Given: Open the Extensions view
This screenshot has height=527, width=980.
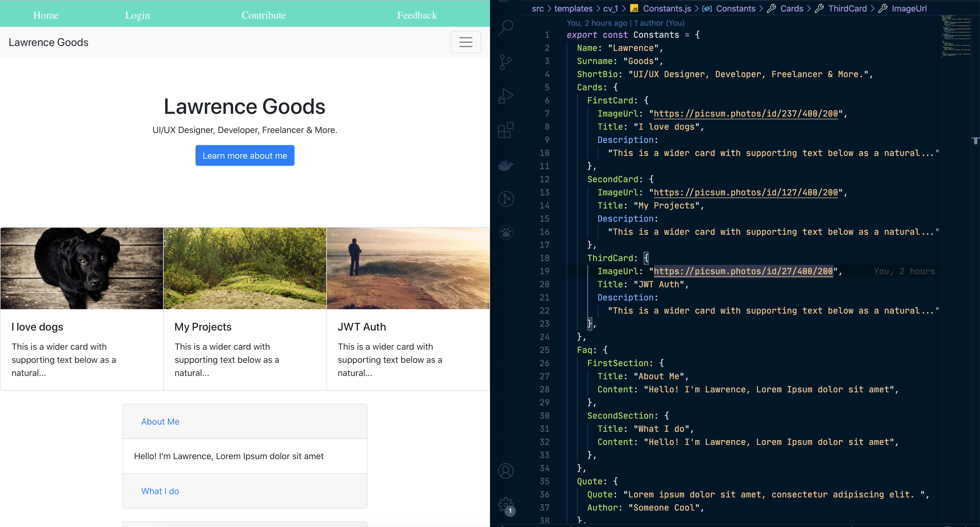Looking at the screenshot, I should pos(506,130).
